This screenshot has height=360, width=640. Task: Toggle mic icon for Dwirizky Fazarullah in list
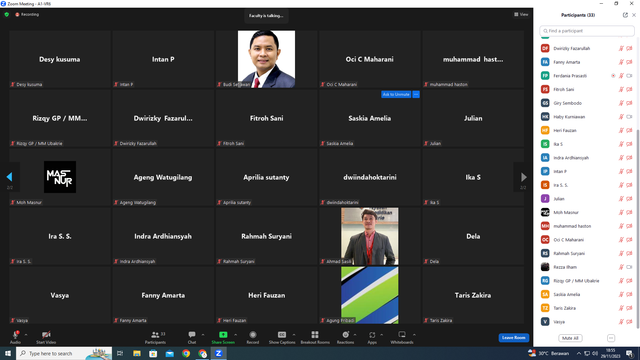(x=621, y=48)
